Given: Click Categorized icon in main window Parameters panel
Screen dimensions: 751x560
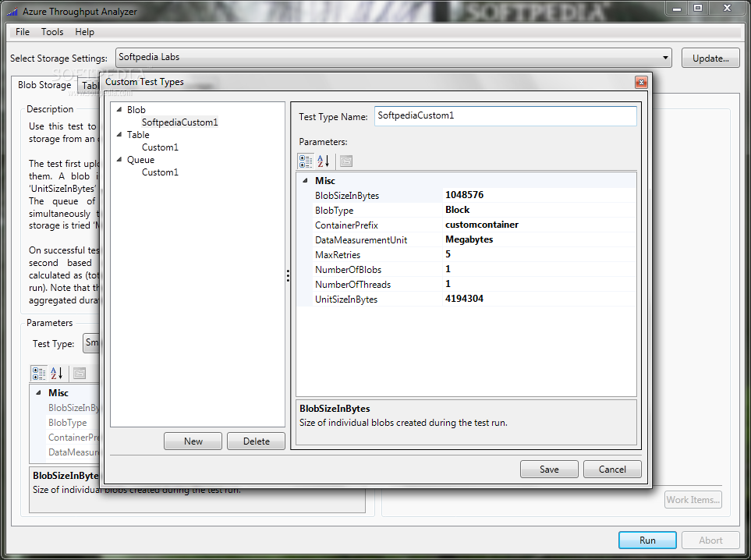Looking at the screenshot, I should tap(39, 373).
